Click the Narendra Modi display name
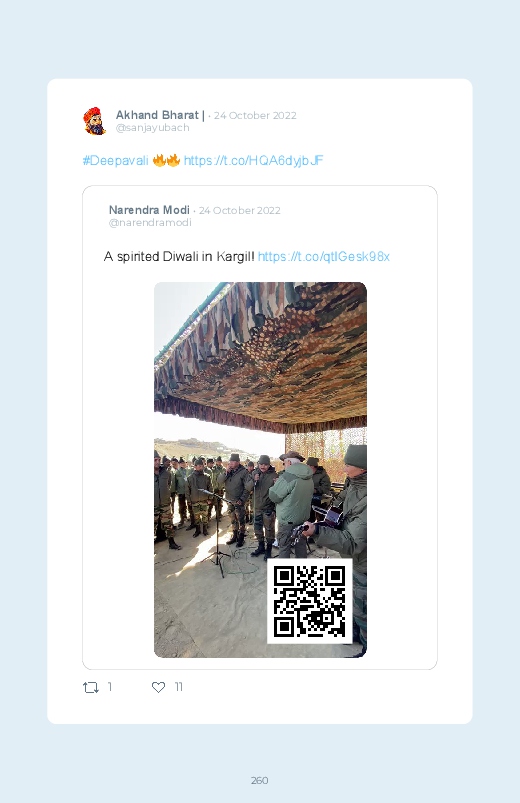Screen dimensions: 520x803 click(x=149, y=210)
